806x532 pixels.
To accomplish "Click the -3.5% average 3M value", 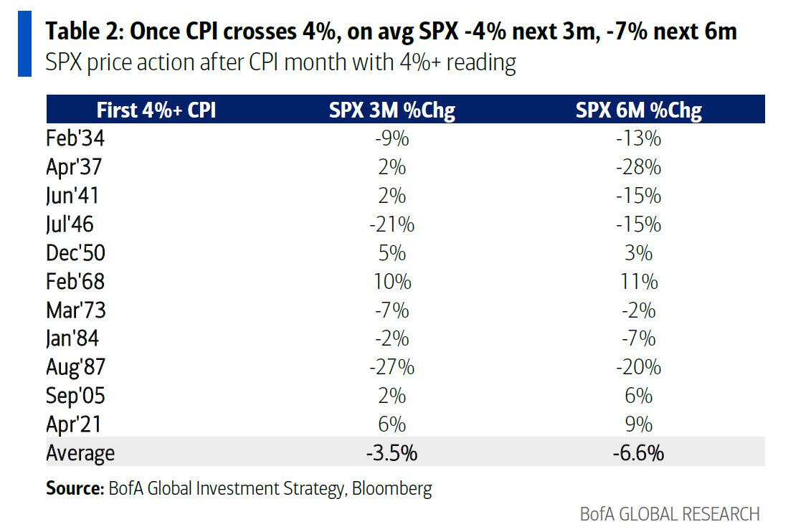I will tap(392, 453).
